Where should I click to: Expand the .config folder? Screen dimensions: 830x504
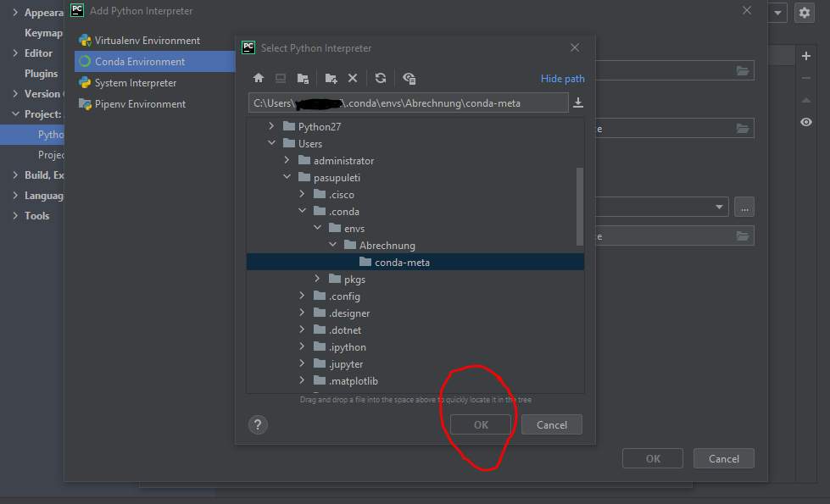tap(303, 295)
